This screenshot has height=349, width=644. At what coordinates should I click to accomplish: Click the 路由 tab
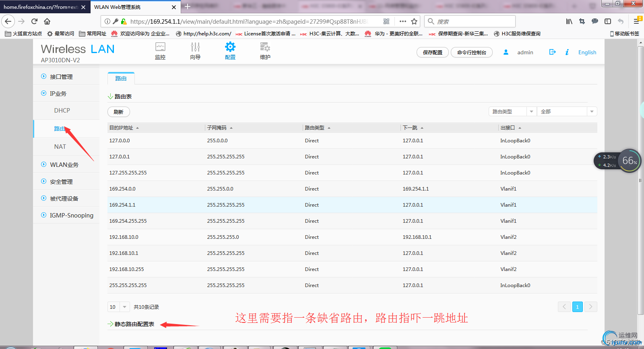pos(121,78)
